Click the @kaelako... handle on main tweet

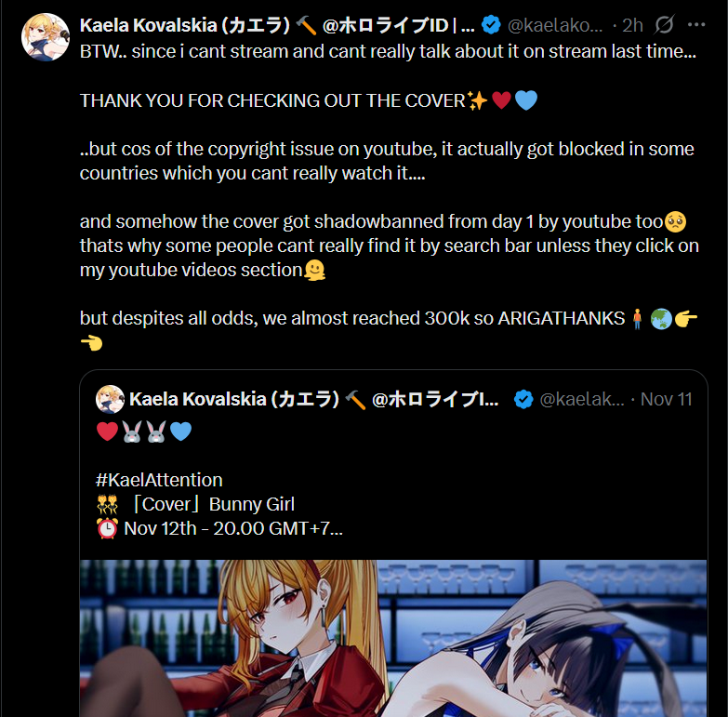tap(555, 25)
